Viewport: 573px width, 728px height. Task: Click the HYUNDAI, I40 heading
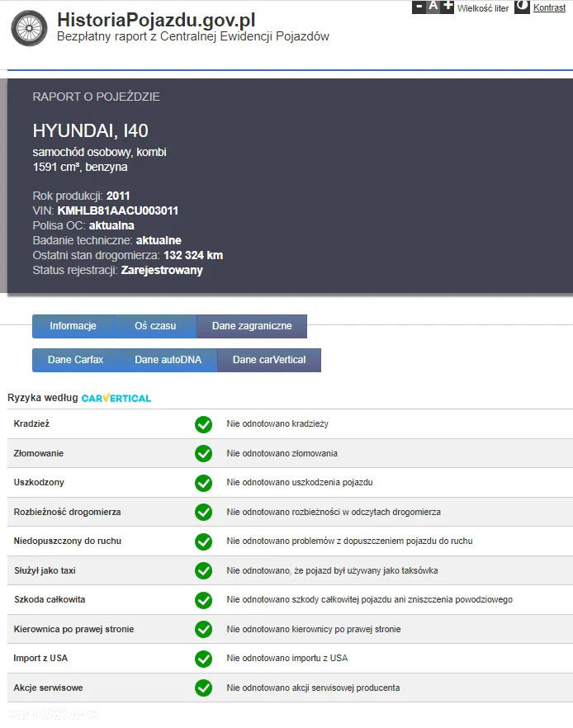(91, 131)
